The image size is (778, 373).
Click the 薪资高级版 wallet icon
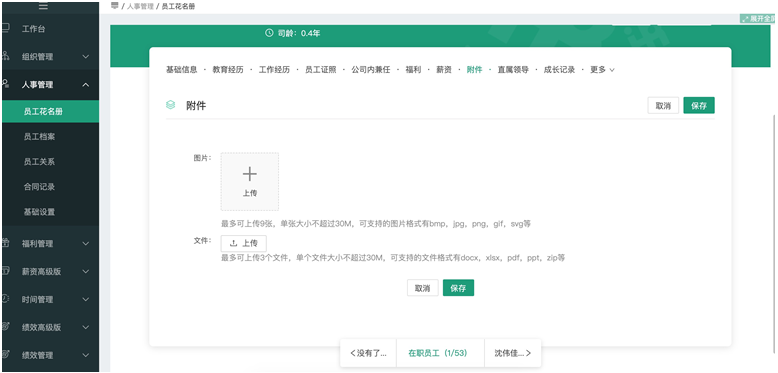click(x=5, y=271)
